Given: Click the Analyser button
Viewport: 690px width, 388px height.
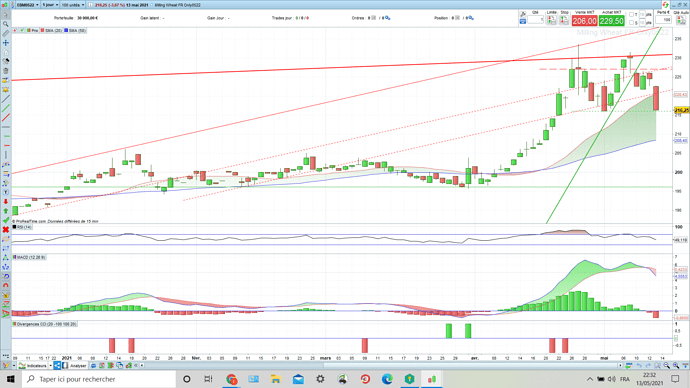Looking at the screenshot, I should [x=75, y=366].
